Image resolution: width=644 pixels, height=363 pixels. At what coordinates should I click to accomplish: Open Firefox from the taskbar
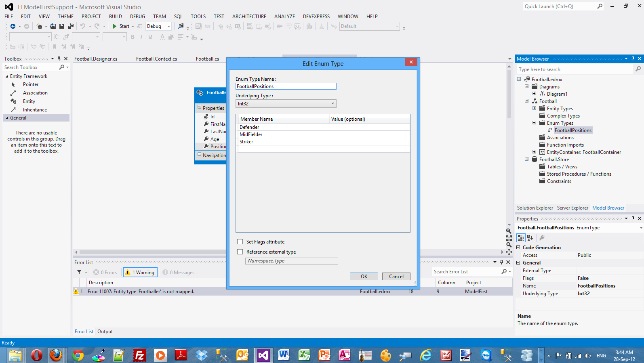[56, 355]
